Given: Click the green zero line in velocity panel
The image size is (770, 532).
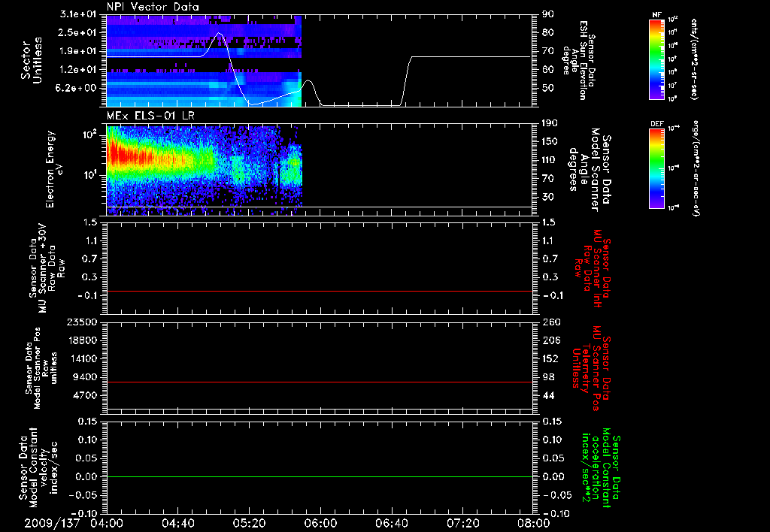Looking at the screenshot, I should [320, 476].
